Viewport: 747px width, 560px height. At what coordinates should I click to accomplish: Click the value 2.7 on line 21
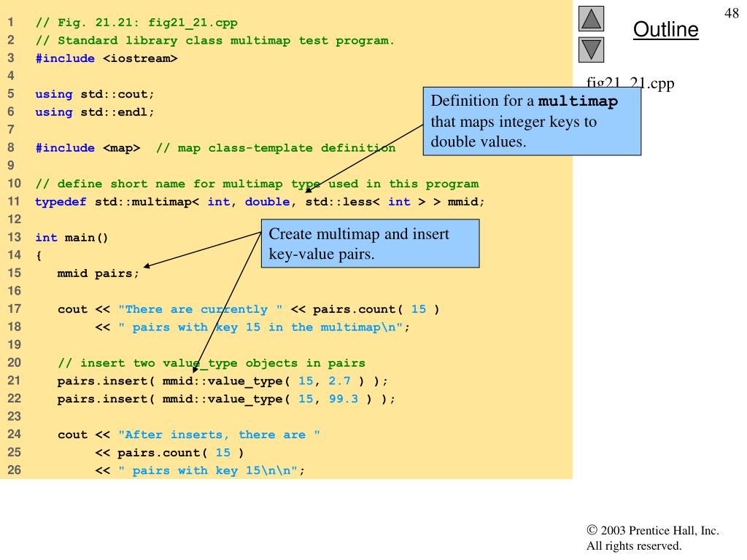339,381
